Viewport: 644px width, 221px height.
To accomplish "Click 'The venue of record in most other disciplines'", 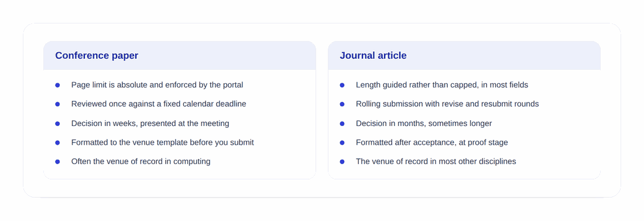I will click(x=436, y=161).
